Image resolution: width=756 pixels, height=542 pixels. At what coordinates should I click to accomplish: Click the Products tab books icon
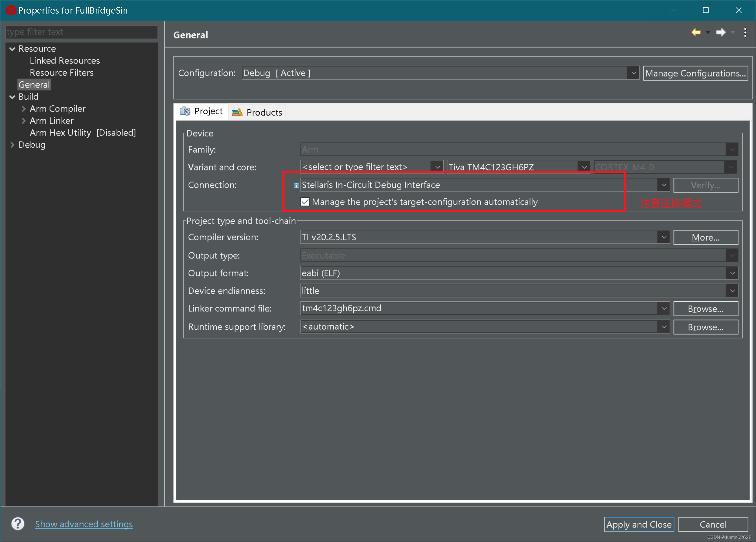pyautogui.click(x=237, y=112)
